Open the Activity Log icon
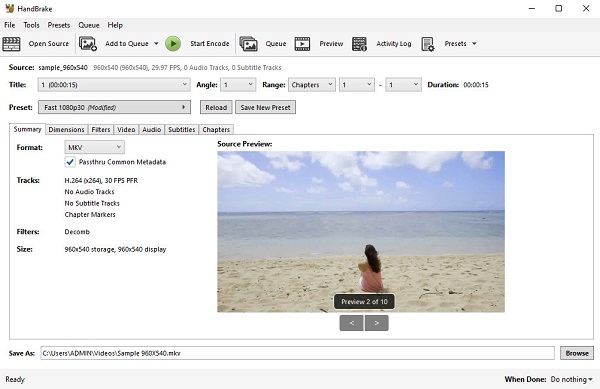This screenshot has height=389, width=600. click(359, 44)
